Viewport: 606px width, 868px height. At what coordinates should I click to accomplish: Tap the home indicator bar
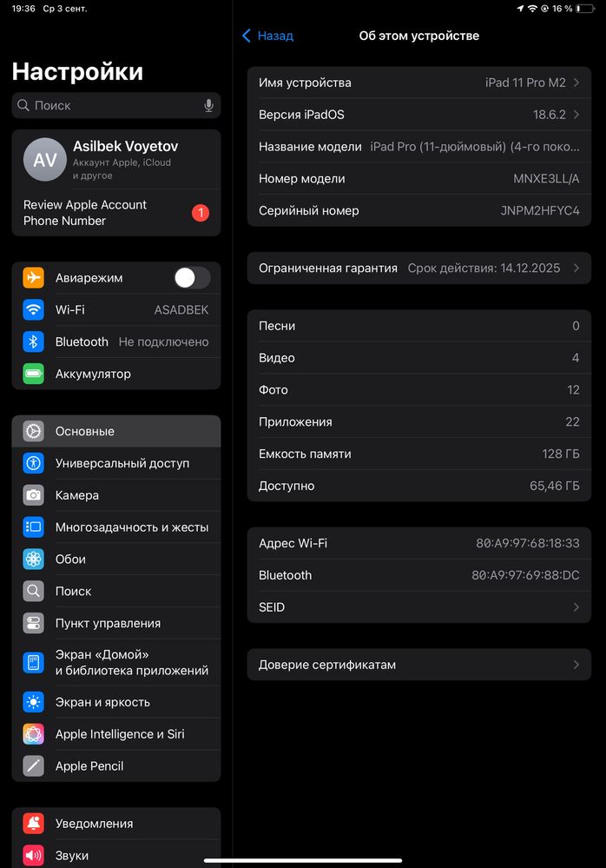(x=303, y=860)
